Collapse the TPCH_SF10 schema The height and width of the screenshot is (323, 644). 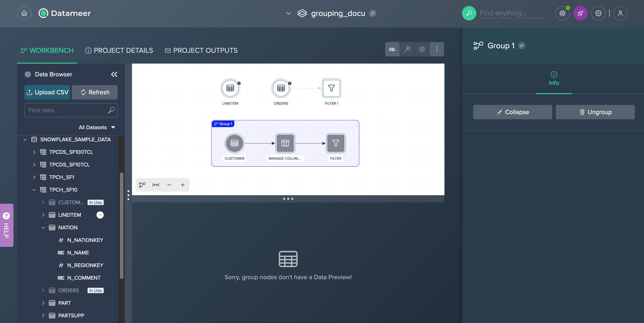[x=34, y=190]
